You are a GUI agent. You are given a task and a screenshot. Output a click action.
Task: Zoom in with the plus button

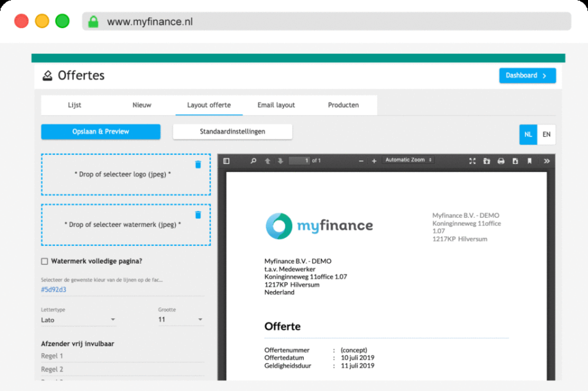pos(374,160)
